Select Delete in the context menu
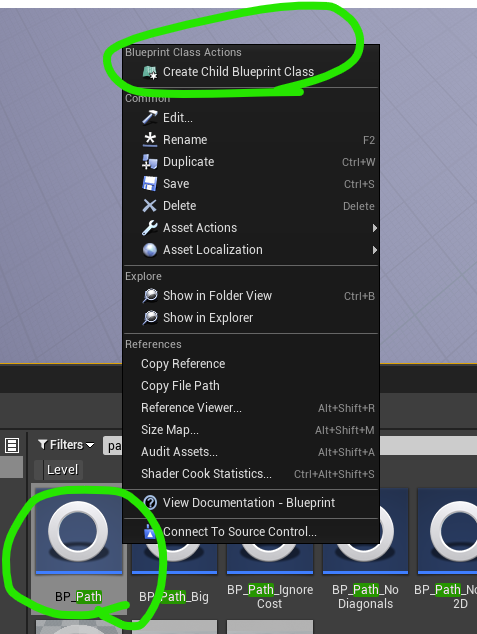Viewport: 477px width, 634px height. click(x=251, y=205)
